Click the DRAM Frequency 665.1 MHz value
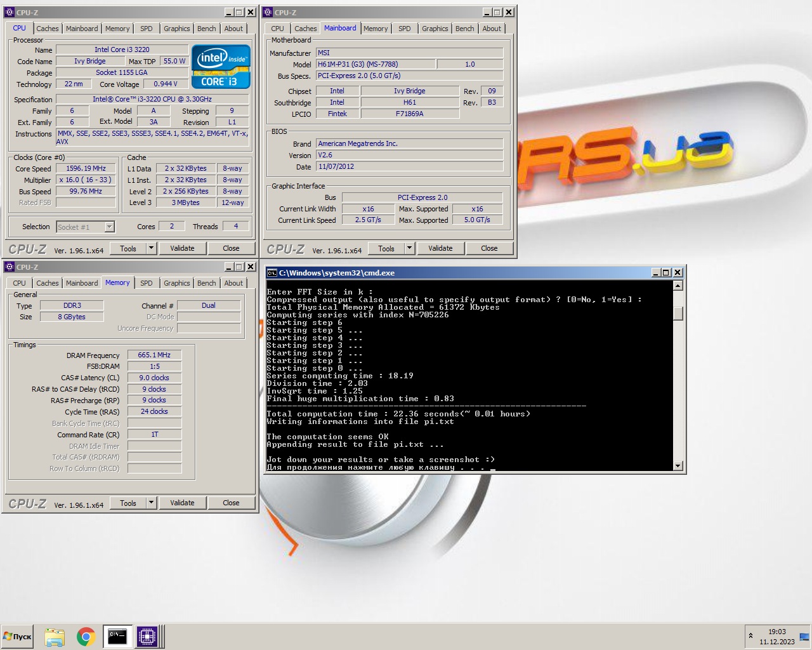The height and width of the screenshot is (650, 812). click(154, 355)
